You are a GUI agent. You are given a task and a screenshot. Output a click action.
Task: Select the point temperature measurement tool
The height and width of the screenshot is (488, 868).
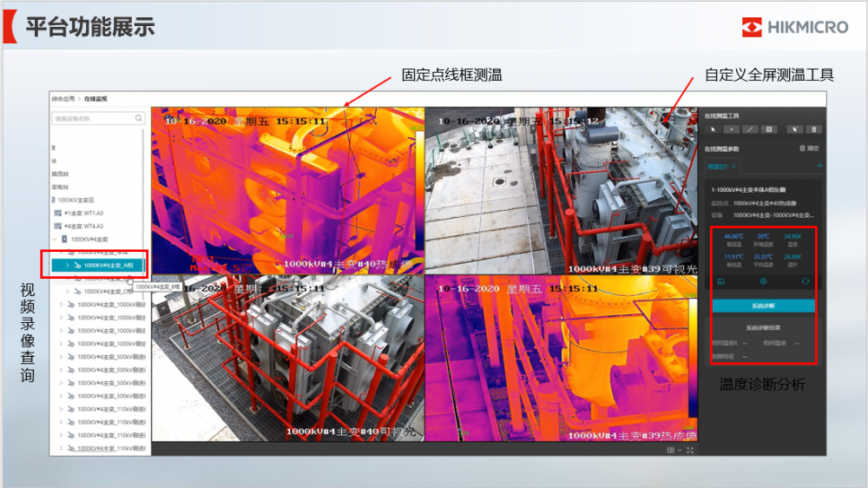coord(731,129)
